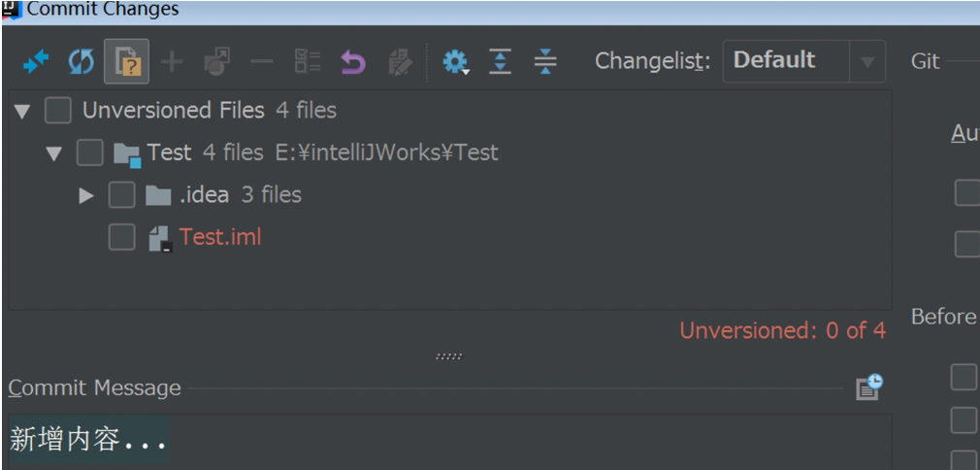Select the 'Unversioned Files' row text
The height and width of the screenshot is (470, 980).
(x=174, y=111)
